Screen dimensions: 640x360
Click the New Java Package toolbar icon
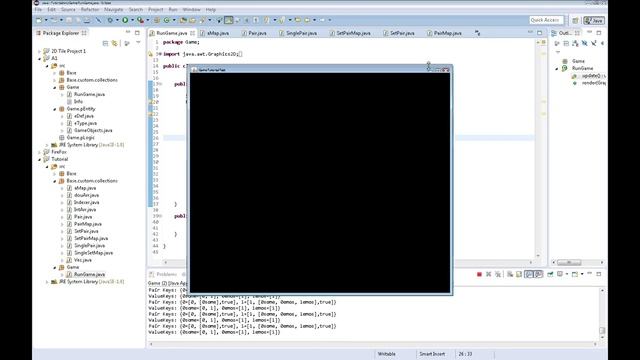[x=157, y=20]
